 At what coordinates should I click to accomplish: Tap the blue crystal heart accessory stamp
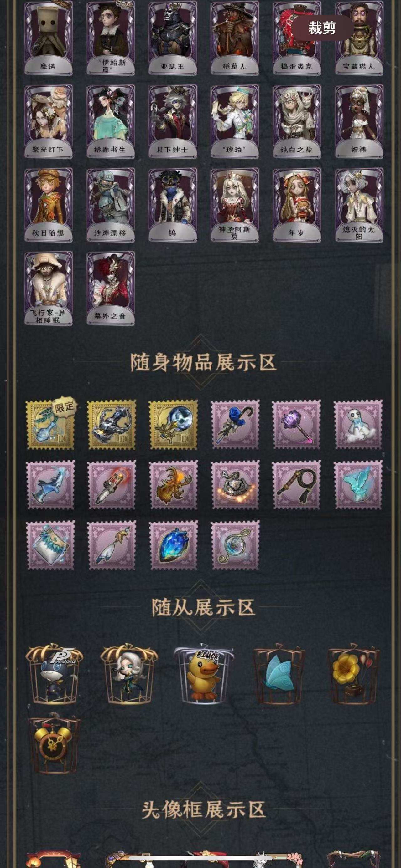point(173,545)
